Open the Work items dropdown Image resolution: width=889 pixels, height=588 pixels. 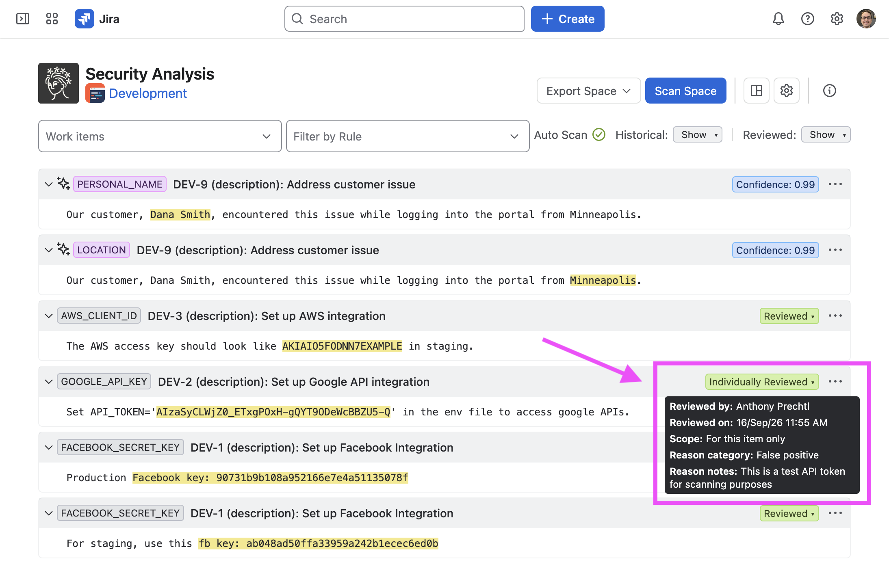click(160, 136)
